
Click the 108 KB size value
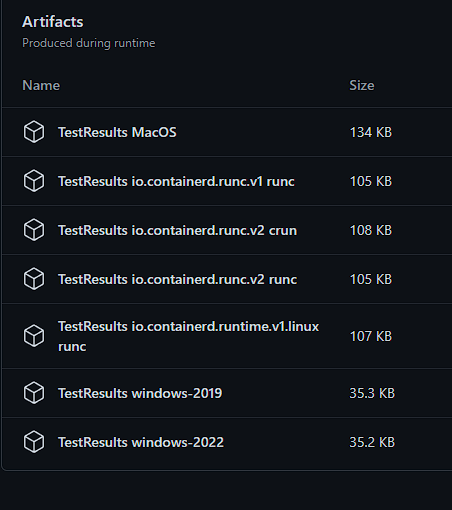(x=371, y=230)
